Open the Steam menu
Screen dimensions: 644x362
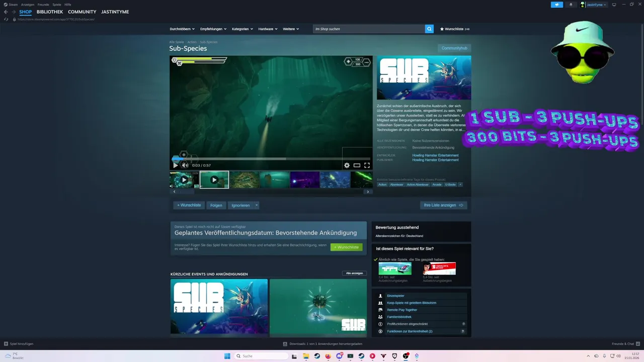click(x=13, y=5)
